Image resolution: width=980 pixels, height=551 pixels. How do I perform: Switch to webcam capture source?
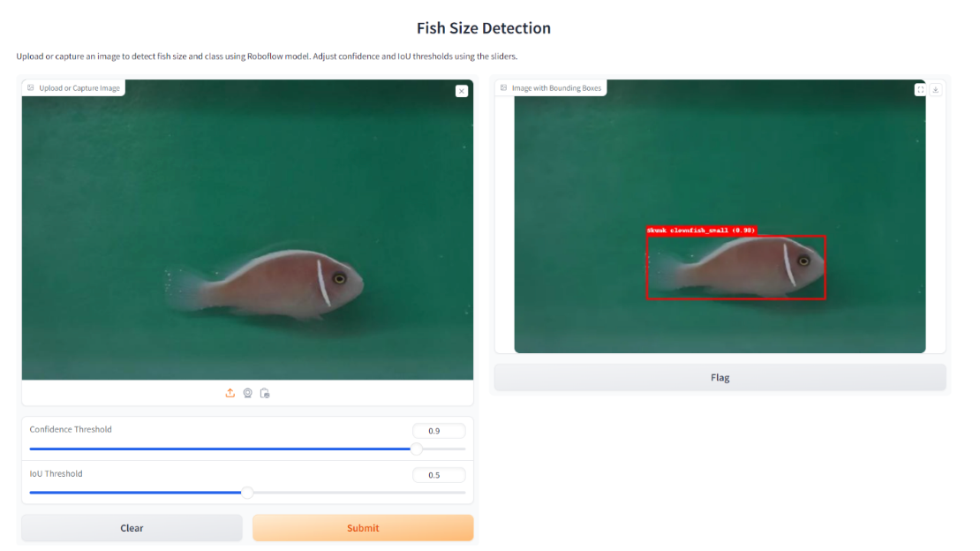(x=247, y=393)
